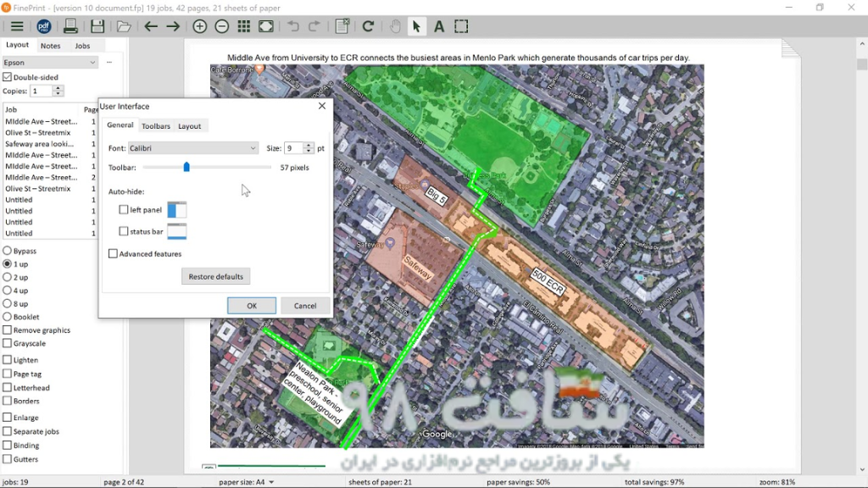
Task: Click OK in User Interface dialog
Action: pos(252,305)
